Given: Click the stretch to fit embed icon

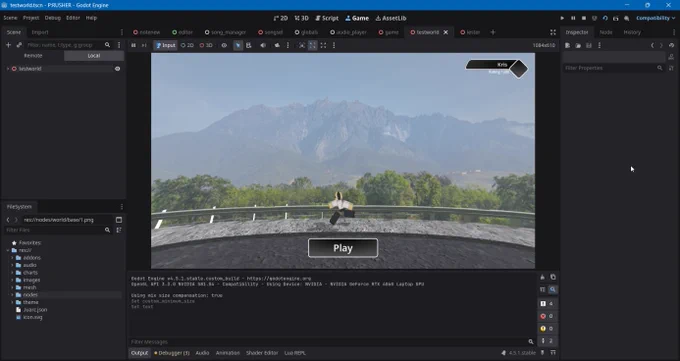Looking at the screenshot, I should (x=323, y=45).
